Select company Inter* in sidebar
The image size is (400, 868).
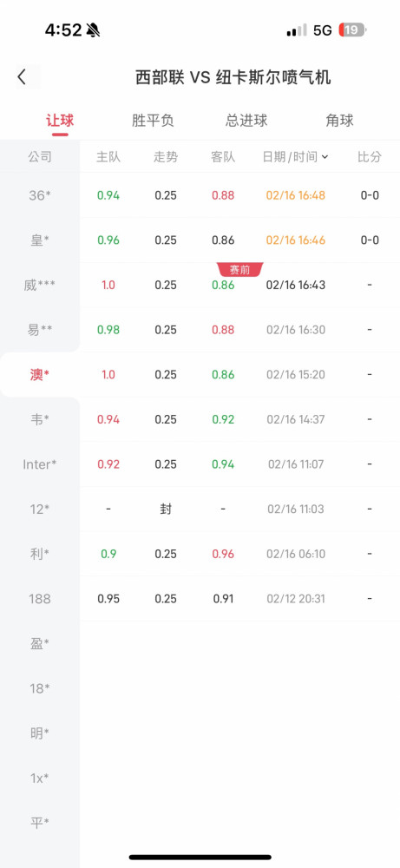click(x=40, y=464)
